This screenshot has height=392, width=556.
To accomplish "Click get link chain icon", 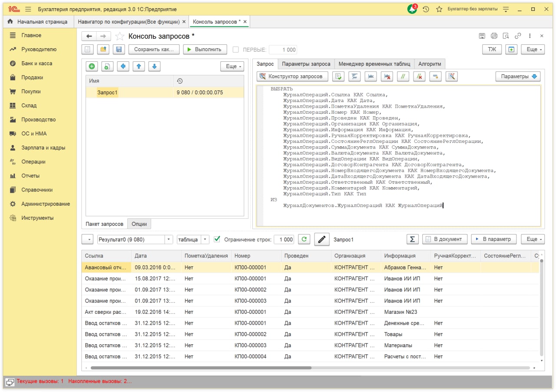I will click(518, 36).
